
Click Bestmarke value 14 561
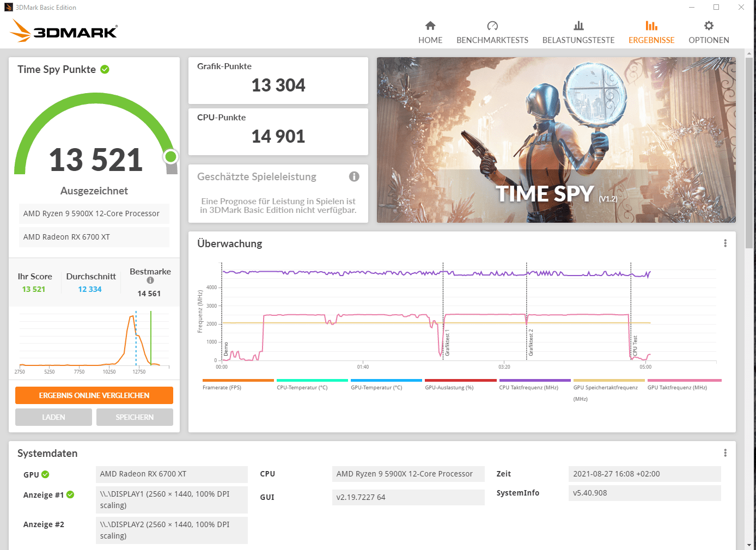click(149, 294)
